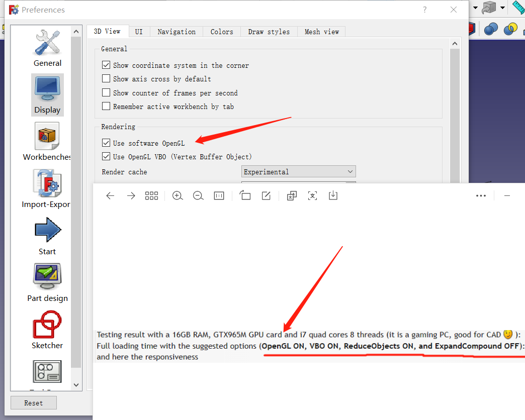This screenshot has width=525, height=420.
Task: Click the rotate image icon
Action: 245,196
